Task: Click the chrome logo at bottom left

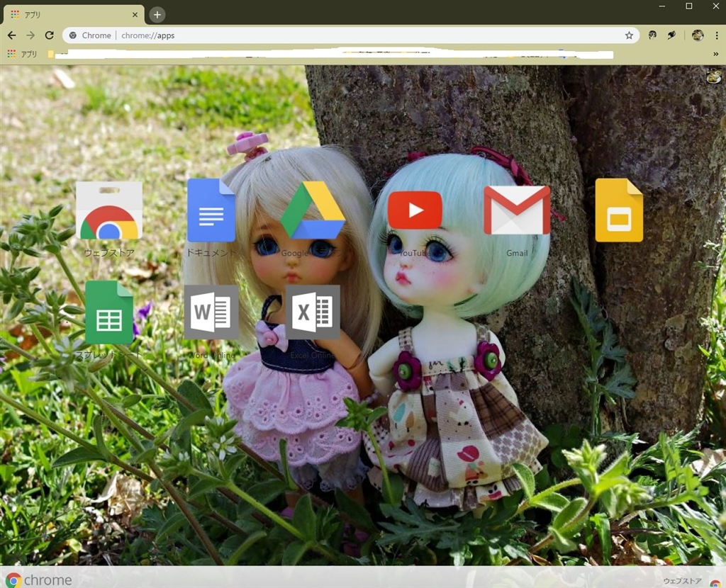Action: click(x=39, y=579)
